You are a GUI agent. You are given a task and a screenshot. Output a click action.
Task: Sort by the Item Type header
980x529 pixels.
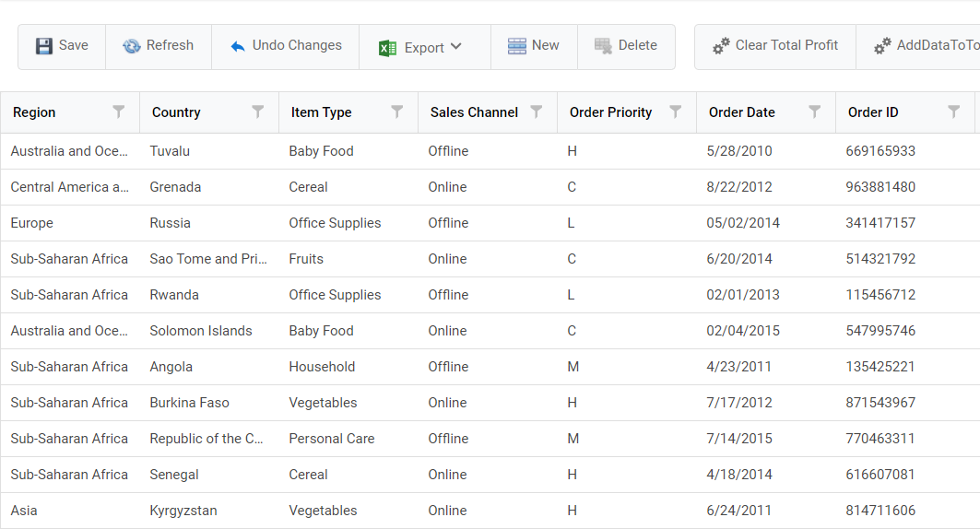coord(321,112)
